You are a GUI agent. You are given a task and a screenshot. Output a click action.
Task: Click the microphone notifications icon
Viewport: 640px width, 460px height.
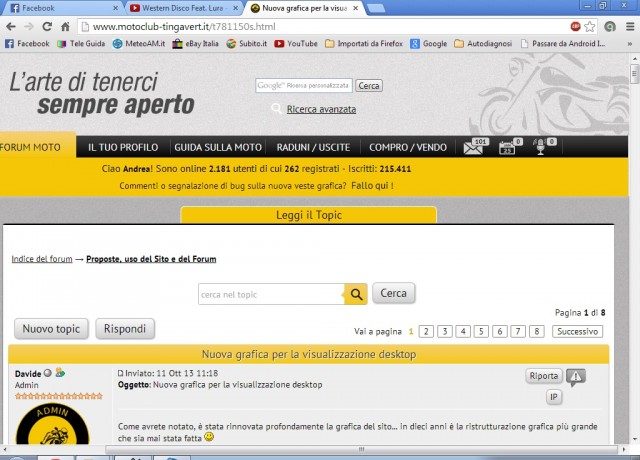pos(541,148)
